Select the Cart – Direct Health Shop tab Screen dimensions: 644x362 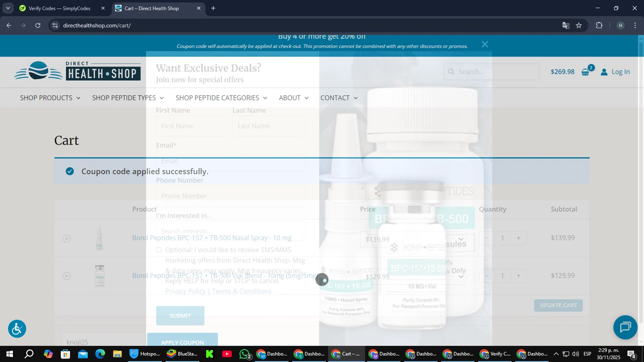(152, 8)
